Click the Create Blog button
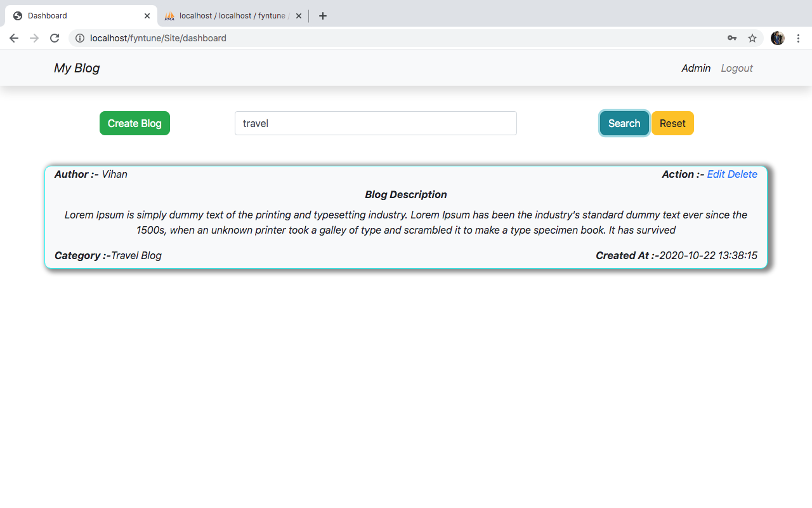This screenshot has height=508, width=812. [134, 123]
